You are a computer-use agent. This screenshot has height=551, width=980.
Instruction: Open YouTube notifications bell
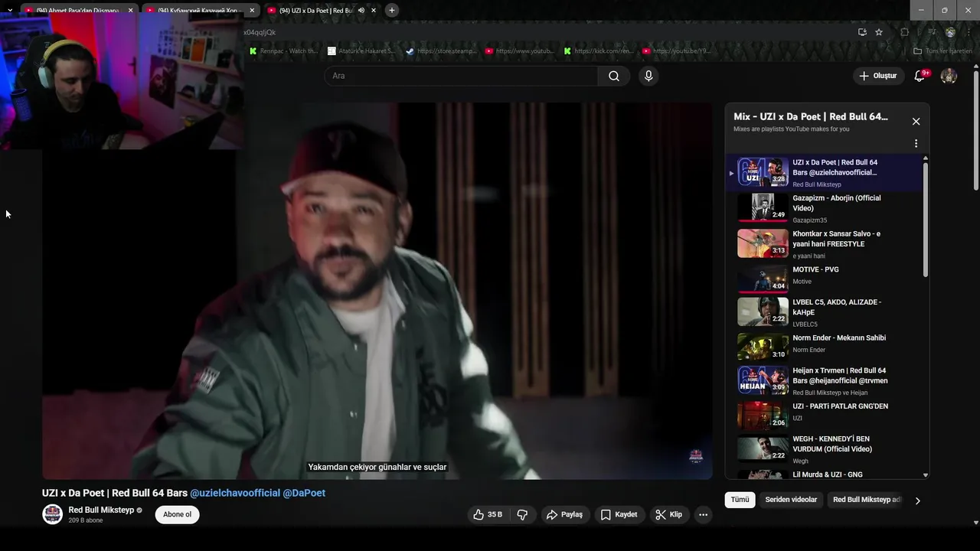920,76
